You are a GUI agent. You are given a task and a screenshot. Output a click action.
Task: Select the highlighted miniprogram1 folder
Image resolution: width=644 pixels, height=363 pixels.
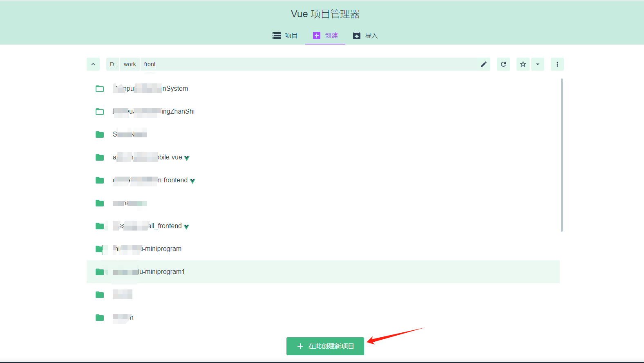pos(149,272)
